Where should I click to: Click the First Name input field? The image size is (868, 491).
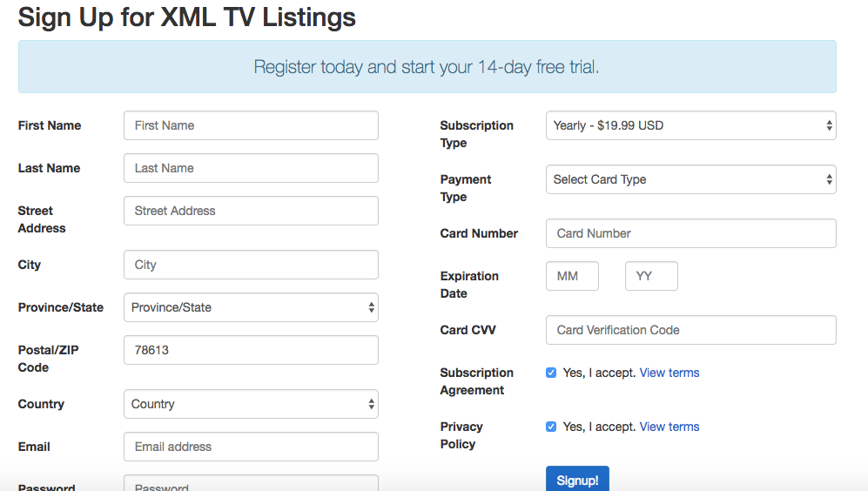coord(251,125)
